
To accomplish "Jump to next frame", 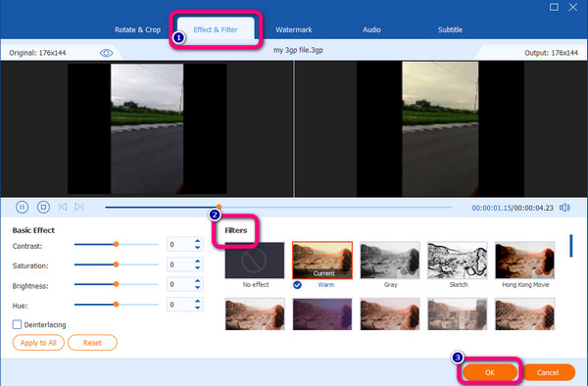I will 78,207.
